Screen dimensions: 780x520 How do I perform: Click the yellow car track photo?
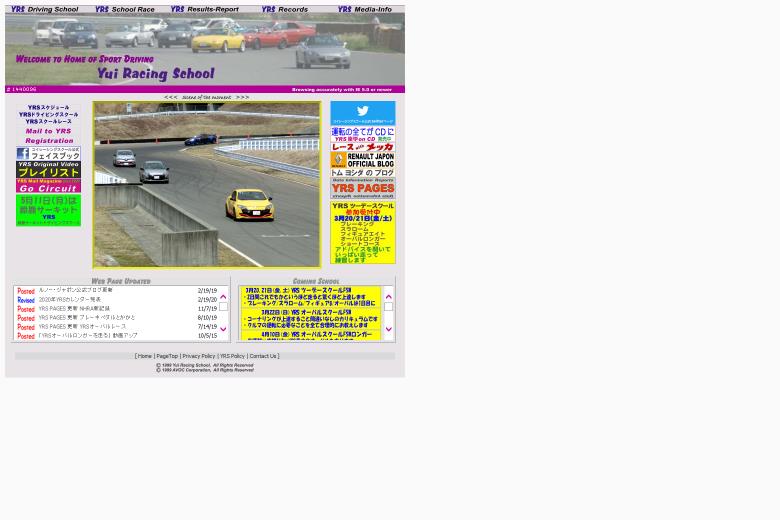[x=206, y=184]
